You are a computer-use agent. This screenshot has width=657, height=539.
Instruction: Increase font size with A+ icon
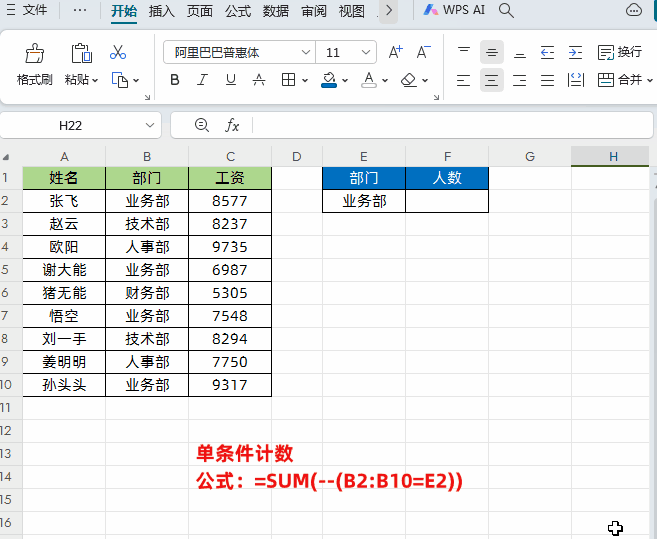pos(396,52)
